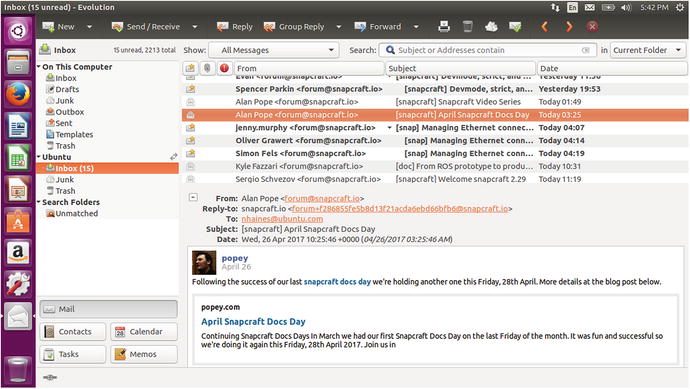Sort messages by Subject column
Screen dimensions: 690x389
(x=461, y=68)
